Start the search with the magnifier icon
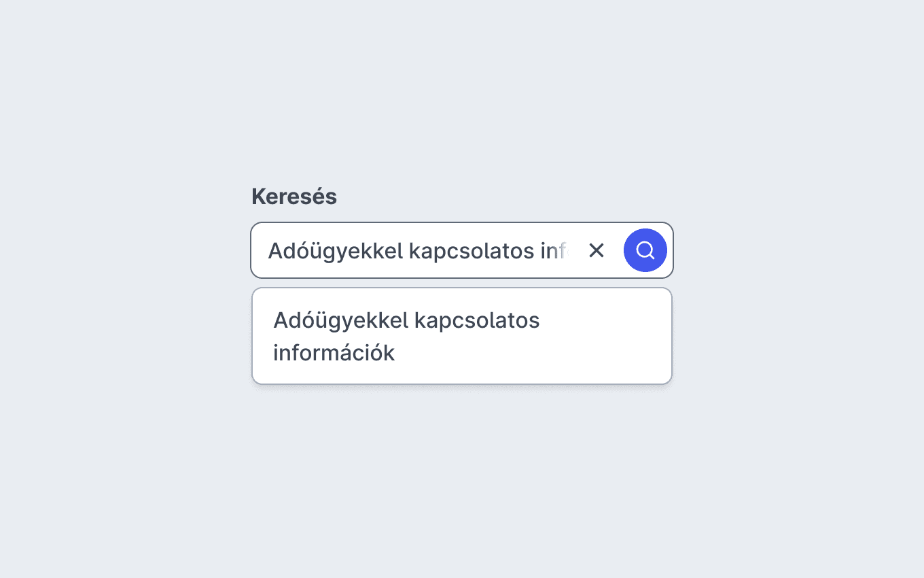Image resolution: width=924 pixels, height=578 pixels. tap(645, 250)
